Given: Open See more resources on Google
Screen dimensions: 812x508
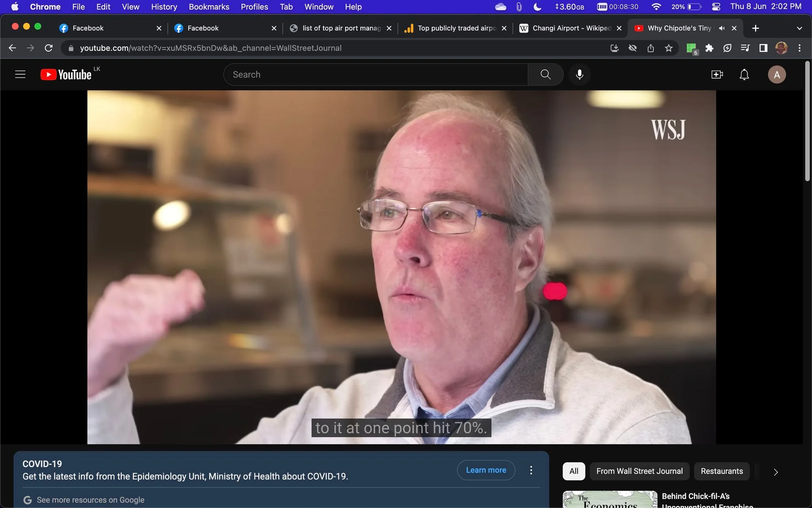Looking at the screenshot, I should point(90,500).
